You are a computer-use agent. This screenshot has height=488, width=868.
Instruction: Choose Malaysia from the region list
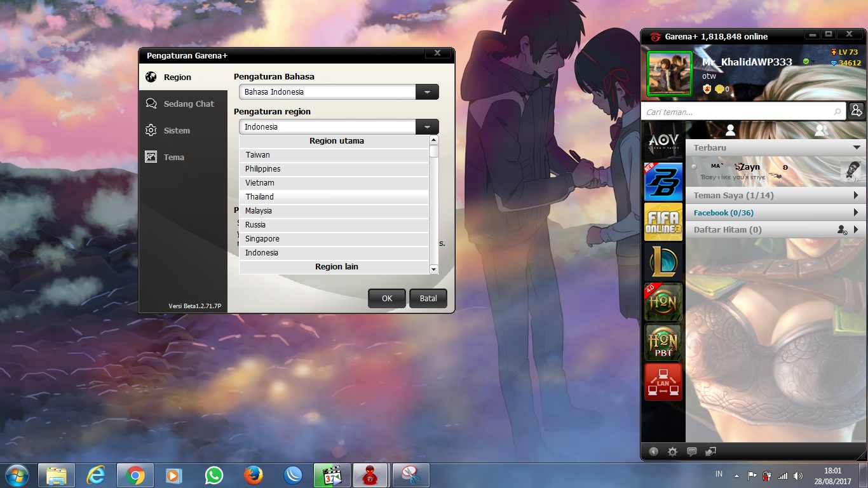(x=334, y=211)
